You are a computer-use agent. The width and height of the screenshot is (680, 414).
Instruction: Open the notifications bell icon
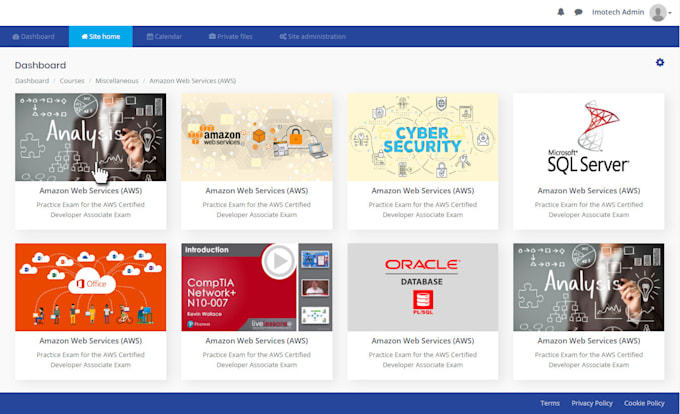561,12
